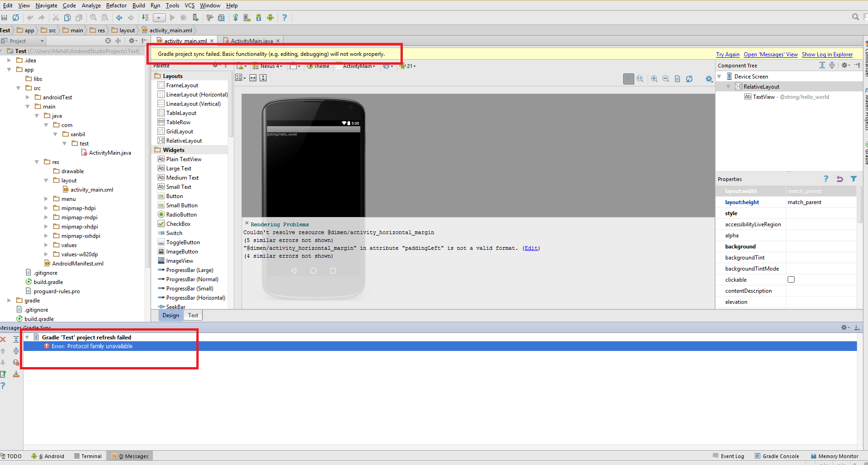Click the Show Log in Explorer link

coord(827,54)
